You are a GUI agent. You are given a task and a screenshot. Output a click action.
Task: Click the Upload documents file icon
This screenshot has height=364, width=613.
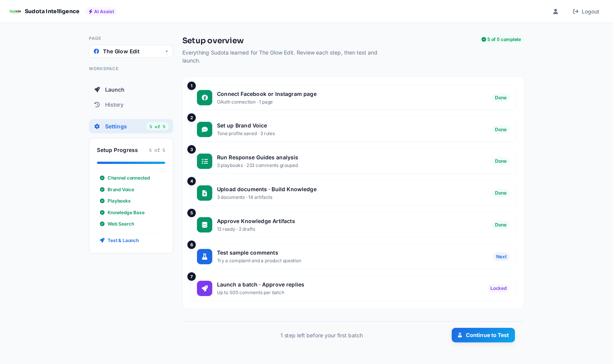[204, 193]
